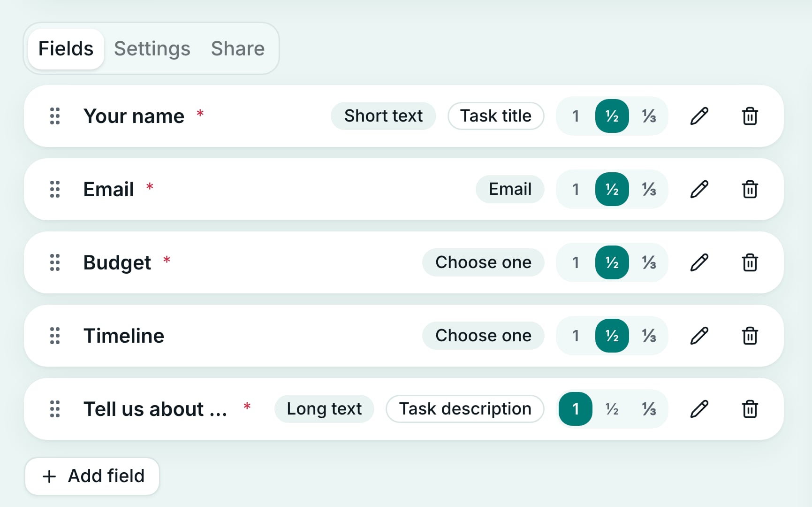Open editor for the Budget field
The width and height of the screenshot is (812, 507).
(x=699, y=262)
